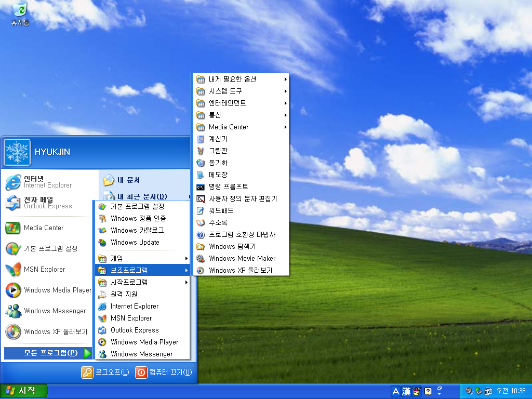This screenshot has height=399, width=532.
Task: Open 사용자 정의 문자 편집기
Action: point(241,199)
